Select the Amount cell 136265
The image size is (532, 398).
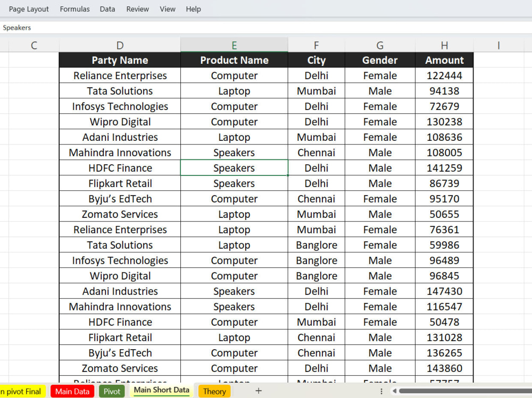444,353
